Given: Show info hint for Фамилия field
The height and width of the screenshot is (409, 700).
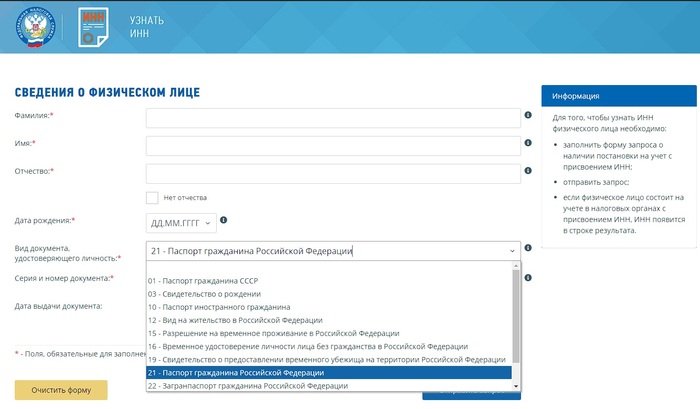Looking at the screenshot, I should click(x=528, y=115).
